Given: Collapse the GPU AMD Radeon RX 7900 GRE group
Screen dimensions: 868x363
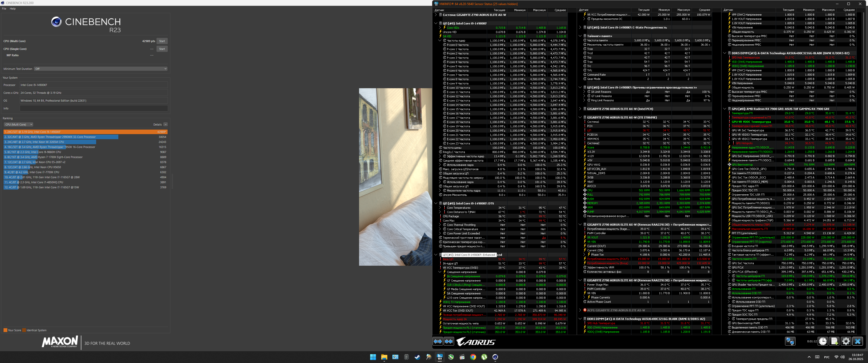Looking at the screenshot, I should coord(724,109).
